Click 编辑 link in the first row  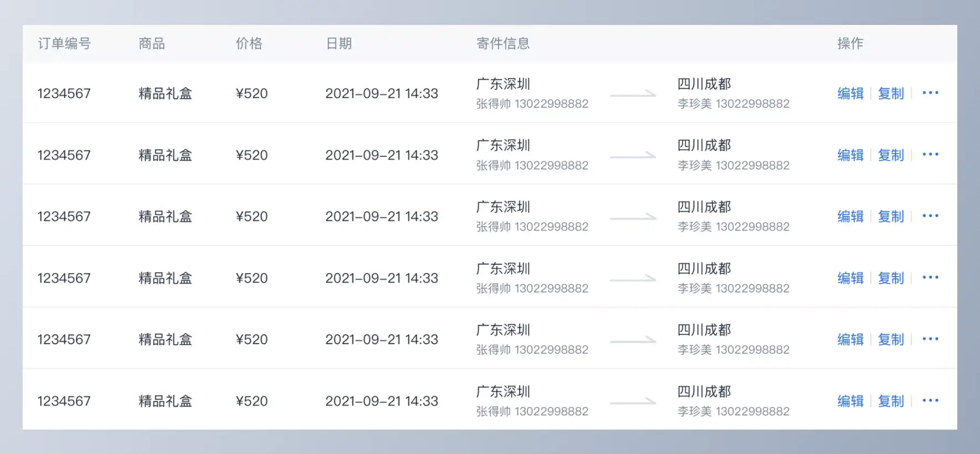point(850,93)
